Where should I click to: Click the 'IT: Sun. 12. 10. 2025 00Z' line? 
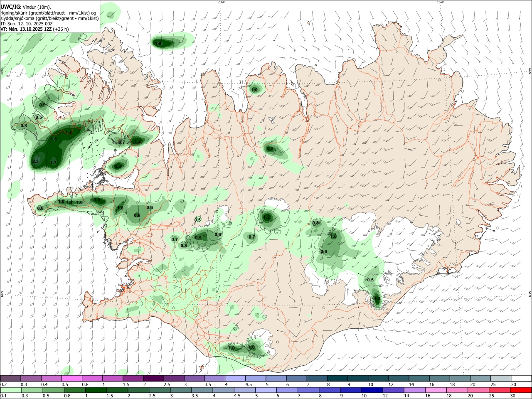click(x=27, y=24)
